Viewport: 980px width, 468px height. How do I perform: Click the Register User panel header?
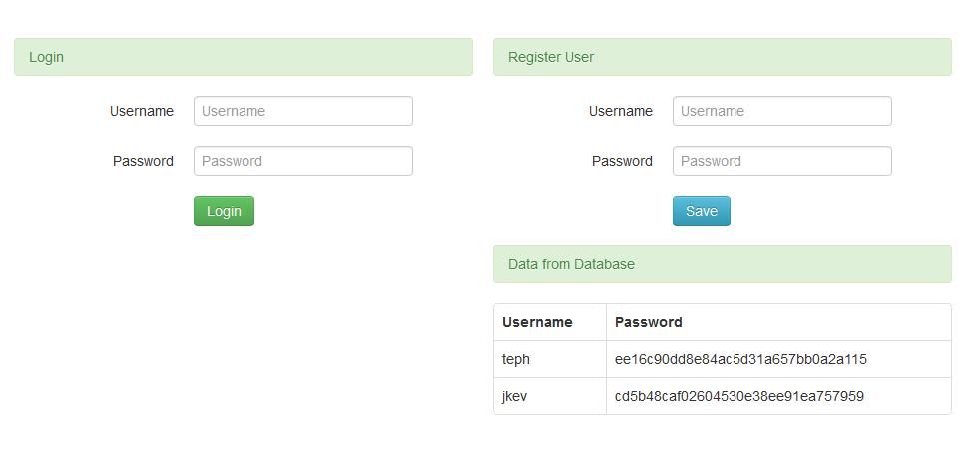pos(723,57)
